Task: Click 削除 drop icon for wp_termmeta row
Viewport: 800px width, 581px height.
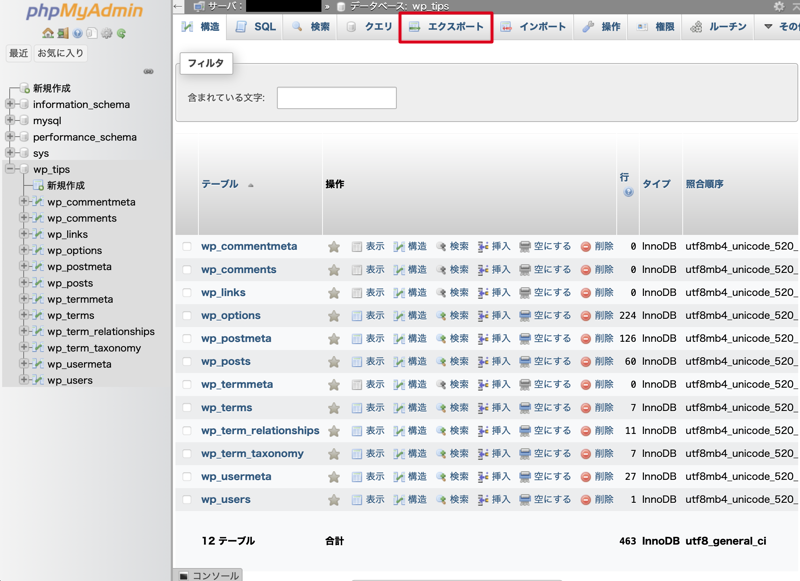Action: click(x=586, y=385)
